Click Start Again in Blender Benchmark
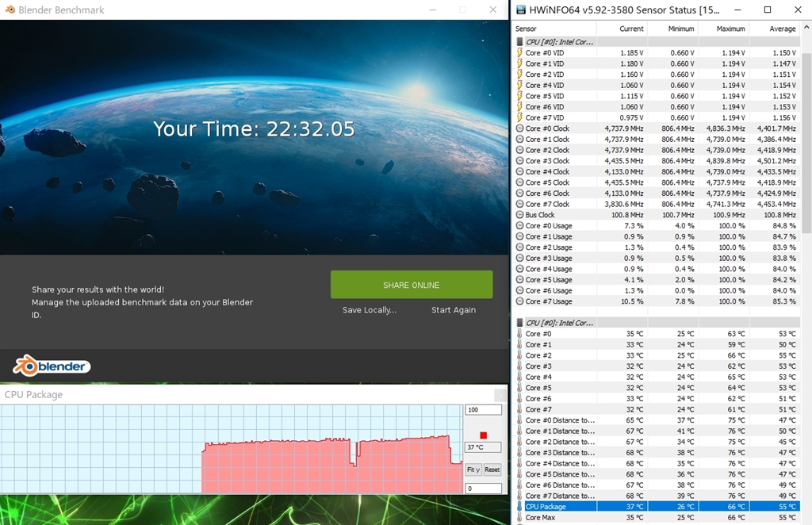Image resolution: width=812 pixels, height=525 pixels. [x=453, y=309]
